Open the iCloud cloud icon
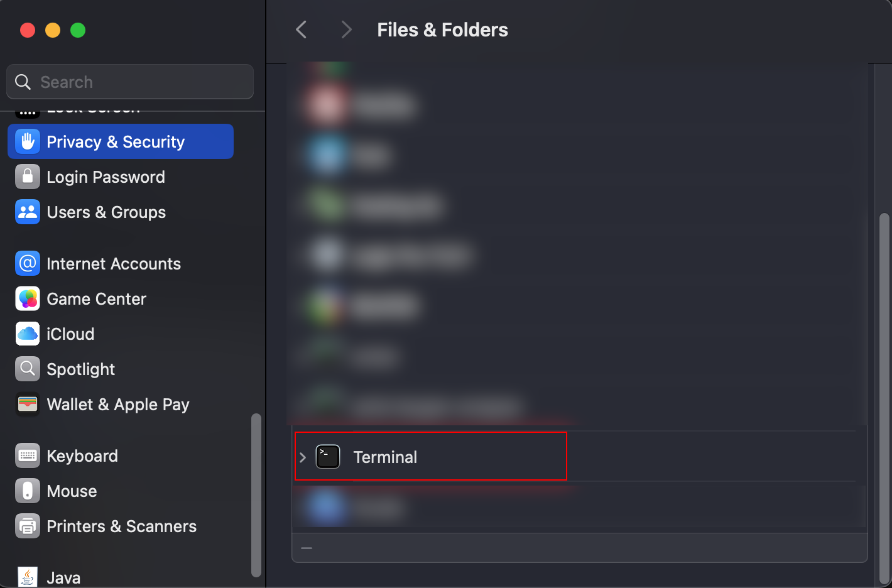Viewport: 892px width, 588px height. (28, 334)
